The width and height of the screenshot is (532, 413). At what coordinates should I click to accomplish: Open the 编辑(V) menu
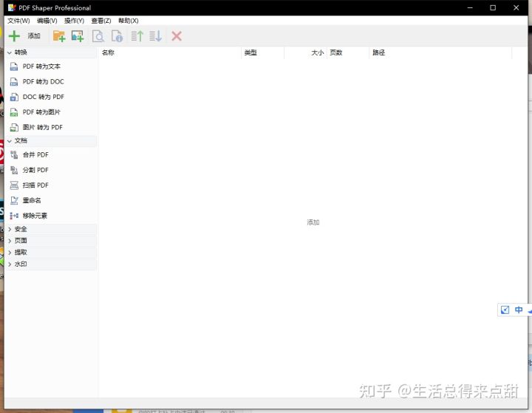[47, 21]
